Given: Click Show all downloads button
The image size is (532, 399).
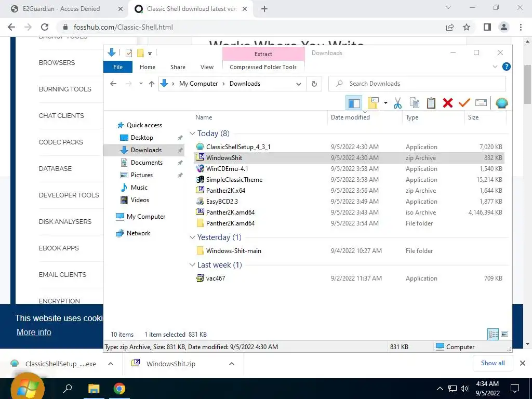Looking at the screenshot, I should (x=493, y=363).
